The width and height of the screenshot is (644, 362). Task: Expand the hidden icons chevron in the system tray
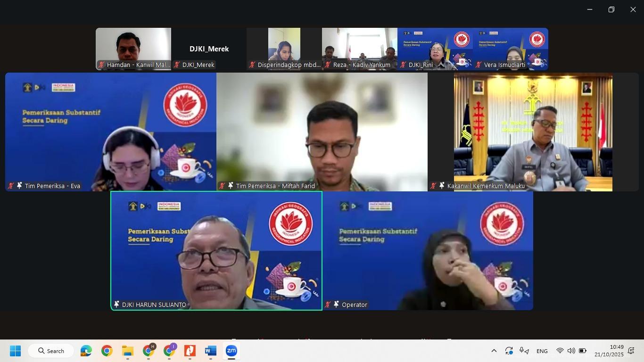click(x=494, y=351)
